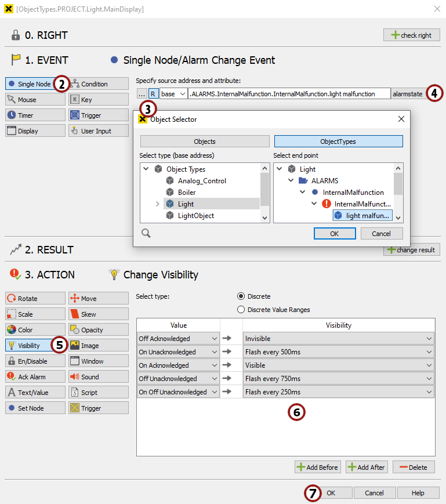Open visibility dropdown showing Flash every 500ms
446x504 pixels.
(339, 352)
